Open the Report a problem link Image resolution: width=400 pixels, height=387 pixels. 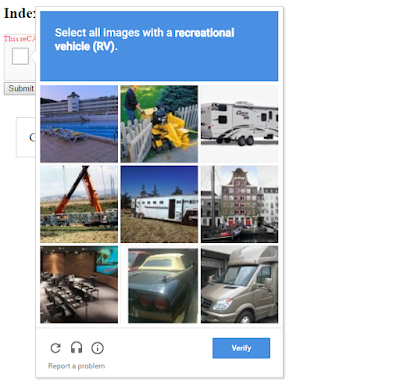pyautogui.click(x=76, y=366)
